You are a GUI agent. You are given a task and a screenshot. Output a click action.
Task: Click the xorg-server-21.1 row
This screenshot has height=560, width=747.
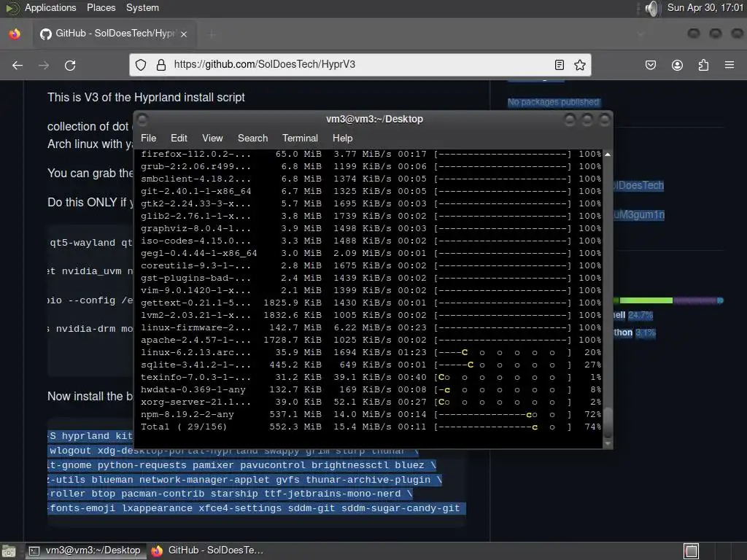[x=371, y=402]
